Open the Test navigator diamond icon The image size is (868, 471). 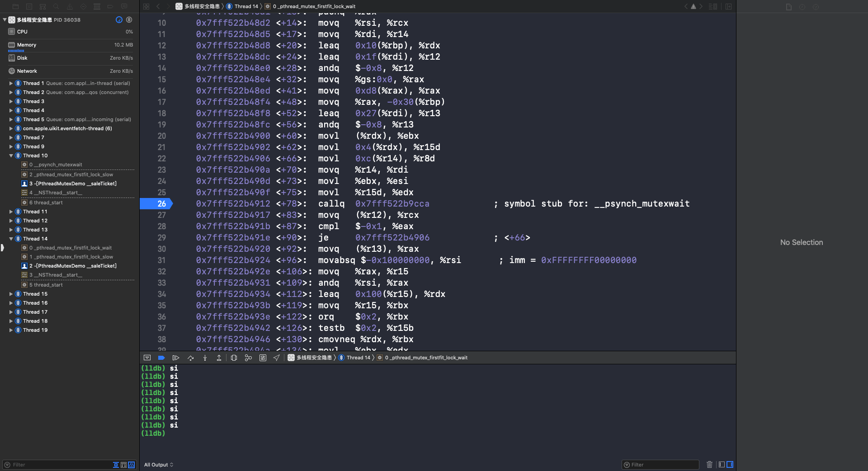83,7
